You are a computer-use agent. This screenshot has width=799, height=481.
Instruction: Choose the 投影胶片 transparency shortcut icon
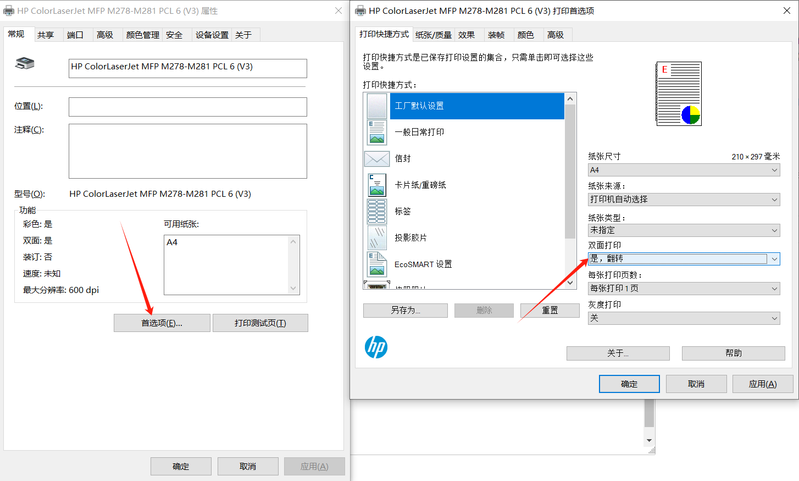377,238
